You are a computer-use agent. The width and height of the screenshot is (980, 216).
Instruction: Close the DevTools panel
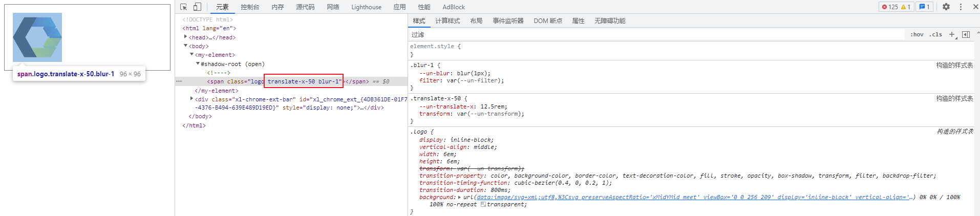pyautogui.click(x=975, y=7)
